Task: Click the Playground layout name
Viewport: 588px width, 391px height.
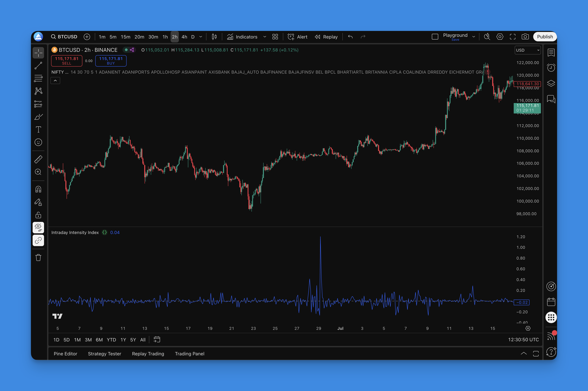Action: (x=455, y=35)
